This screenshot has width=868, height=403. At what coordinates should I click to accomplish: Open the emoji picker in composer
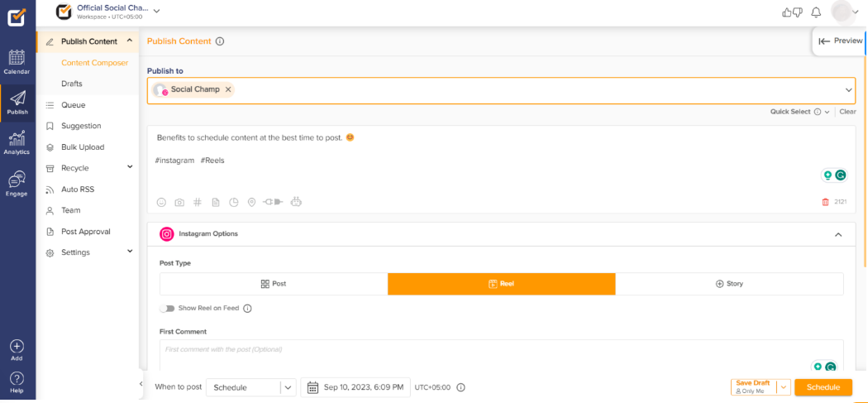161,202
